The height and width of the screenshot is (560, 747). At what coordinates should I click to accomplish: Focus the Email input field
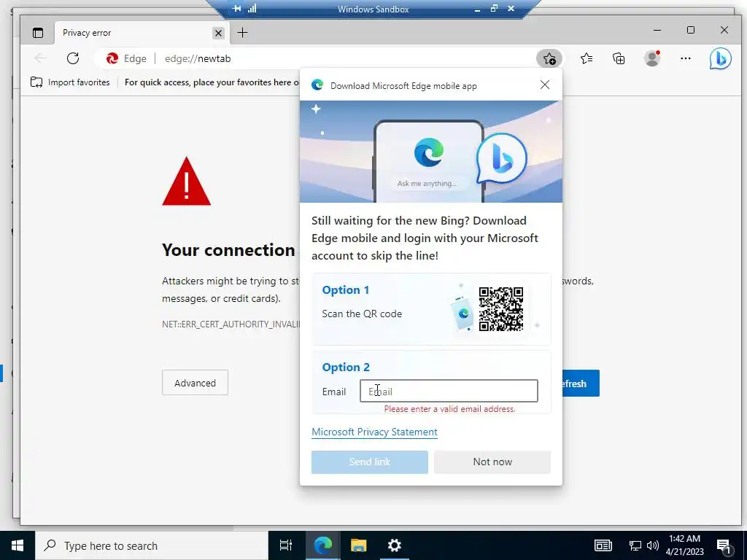click(x=449, y=391)
